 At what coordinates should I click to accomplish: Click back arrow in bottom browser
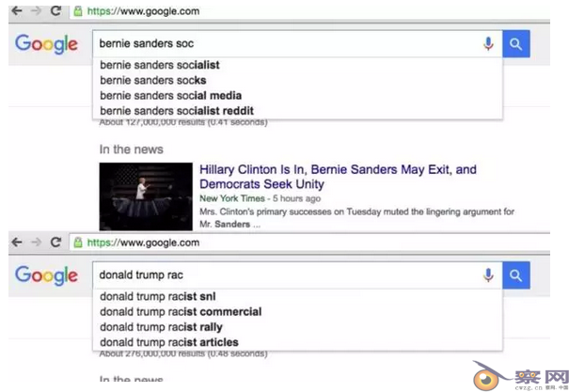(x=17, y=243)
